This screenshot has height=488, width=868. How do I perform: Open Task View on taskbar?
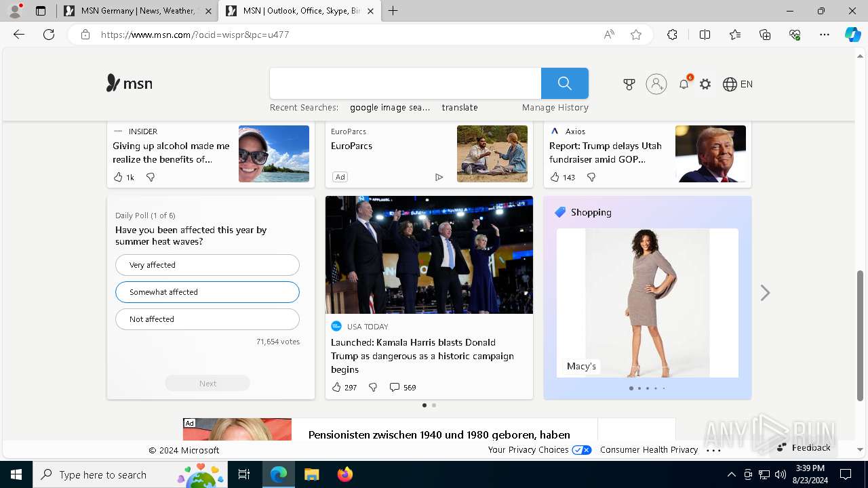click(x=244, y=474)
